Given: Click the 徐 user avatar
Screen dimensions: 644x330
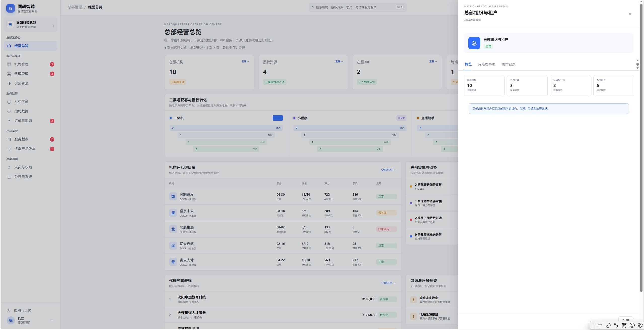Looking at the screenshot, I should [x=11, y=320].
